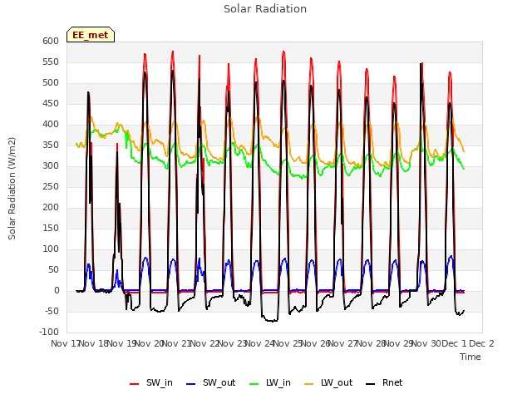This screenshot has height=399, width=532.
Task: Click the 150 y-axis tick label
Action: tap(51, 228)
